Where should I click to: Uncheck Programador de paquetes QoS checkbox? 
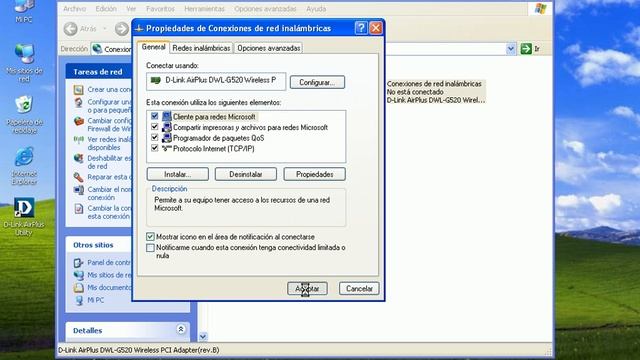pyautogui.click(x=154, y=138)
